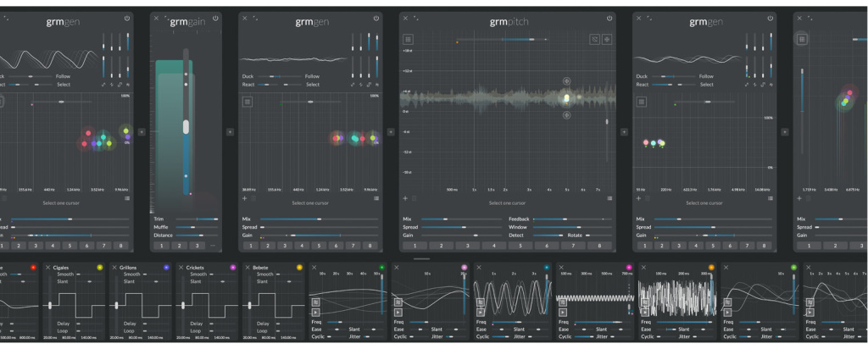Add a cursor in grmpitch with plus
This screenshot has width=868, height=349.
click(405, 198)
